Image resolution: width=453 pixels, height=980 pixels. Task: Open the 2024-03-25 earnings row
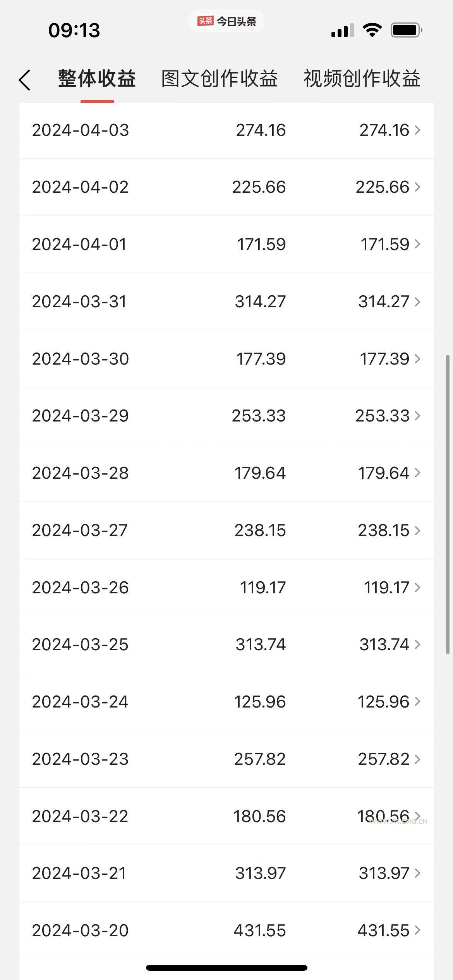coord(226,644)
